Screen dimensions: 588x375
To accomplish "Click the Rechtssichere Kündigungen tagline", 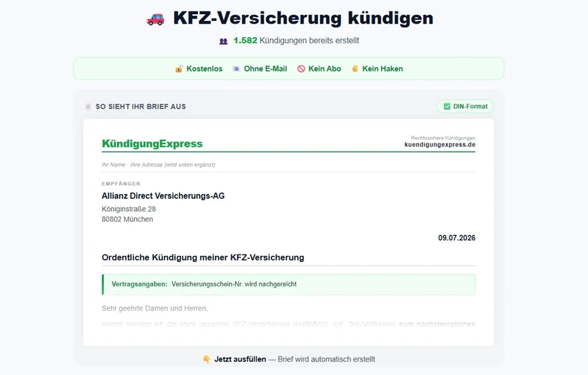I will pos(443,138).
